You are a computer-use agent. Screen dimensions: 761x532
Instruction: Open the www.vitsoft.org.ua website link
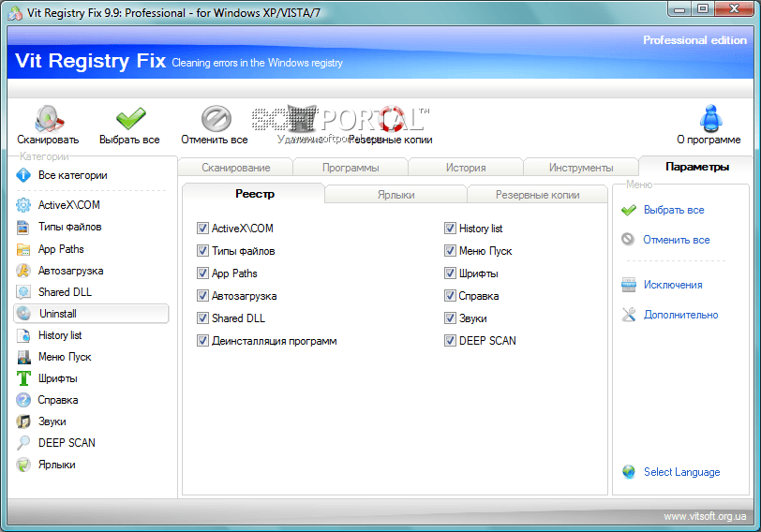(705, 516)
